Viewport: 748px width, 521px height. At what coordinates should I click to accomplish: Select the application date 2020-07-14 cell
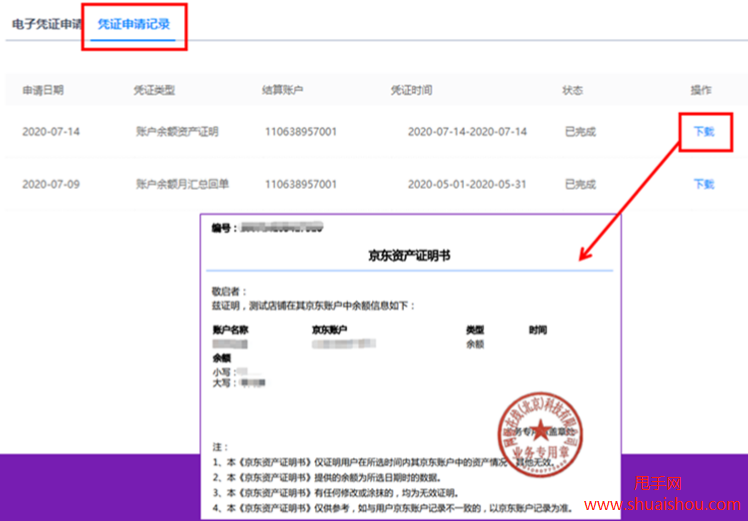click(x=51, y=132)
